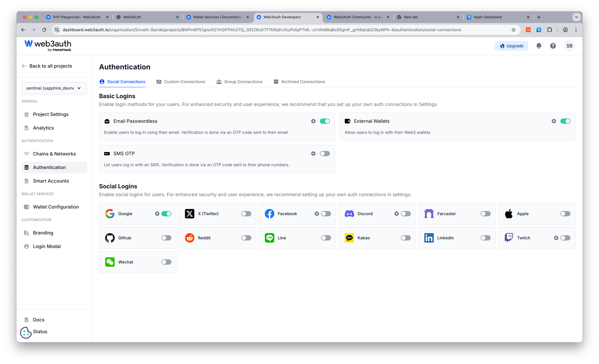Click the LinkedIn logo icon

click(429, 238)
